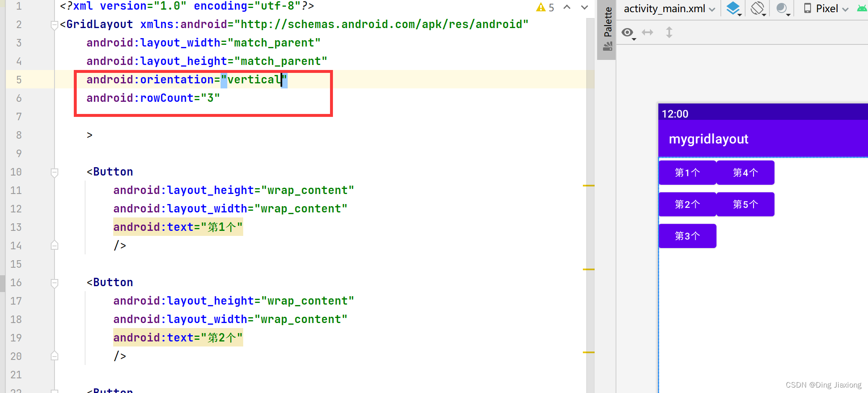Open View Options eye icon
This screenshot has height=393, width=868.
(x=628, y=33)
